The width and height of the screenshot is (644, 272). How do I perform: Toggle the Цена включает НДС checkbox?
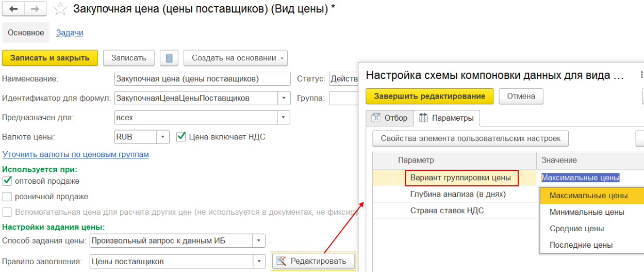(180, 137)
